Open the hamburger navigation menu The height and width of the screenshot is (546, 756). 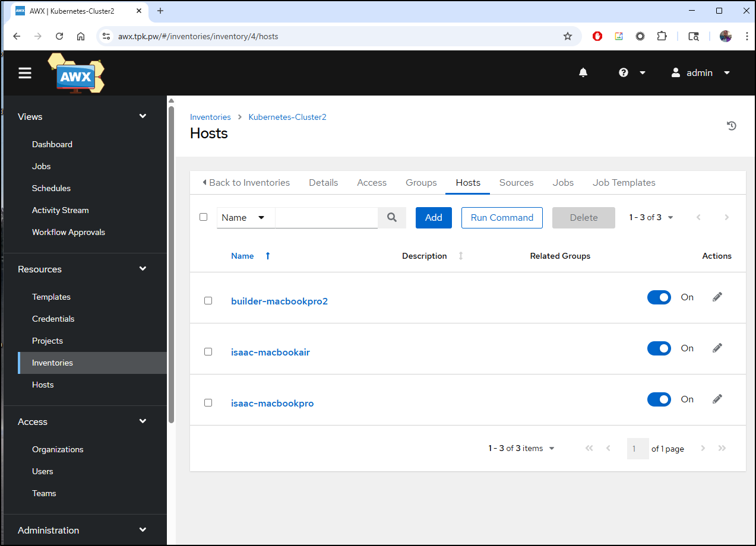pyautogui.click(x=24, y=73)
